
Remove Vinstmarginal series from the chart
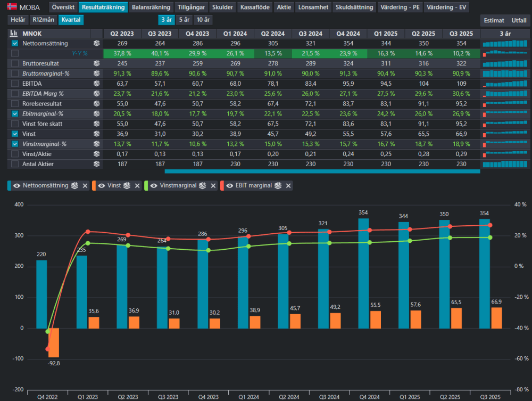point(213,186)
